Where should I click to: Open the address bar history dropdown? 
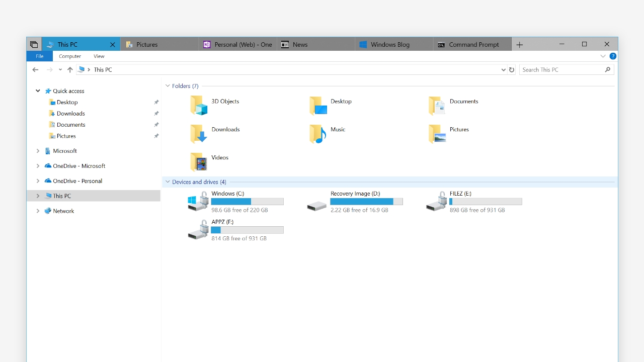coord(503,70)
